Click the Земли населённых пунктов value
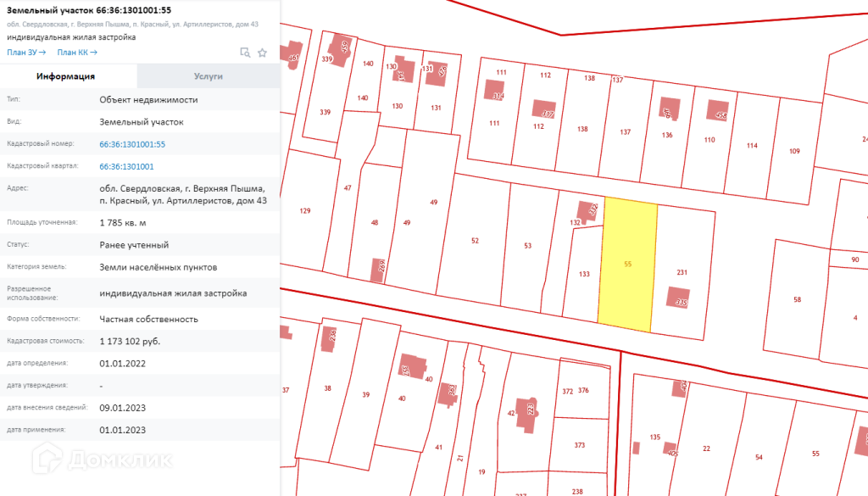This screenshot has width=868, height=496. coord(159,267)
